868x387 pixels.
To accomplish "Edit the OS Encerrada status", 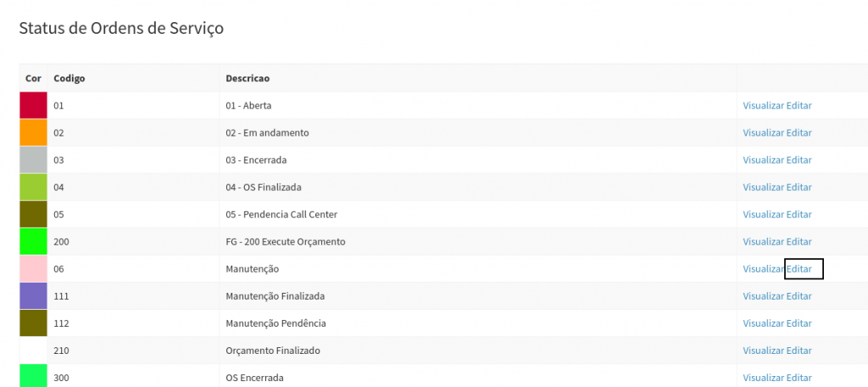I will point(799,378).
